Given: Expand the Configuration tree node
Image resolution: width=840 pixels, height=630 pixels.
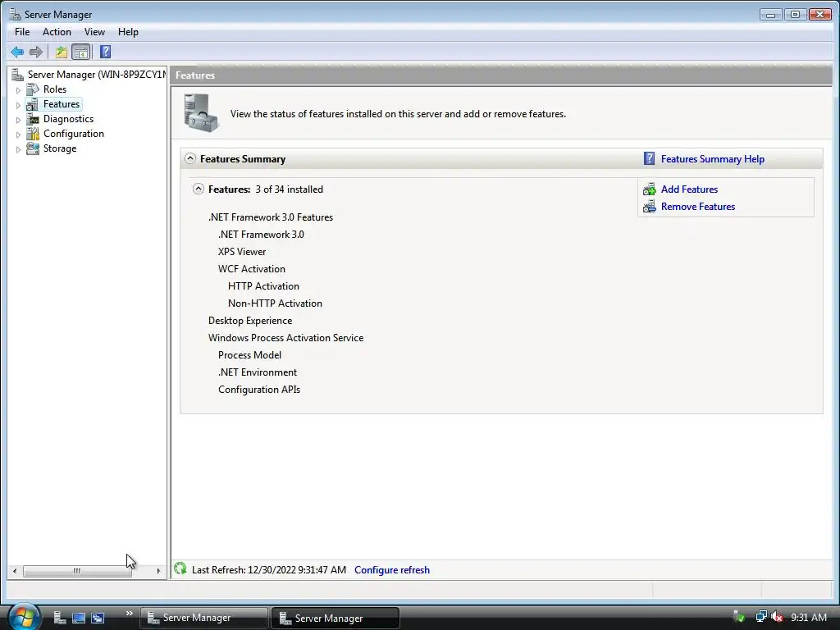Looking at the screenshot, I should point(18,135).
